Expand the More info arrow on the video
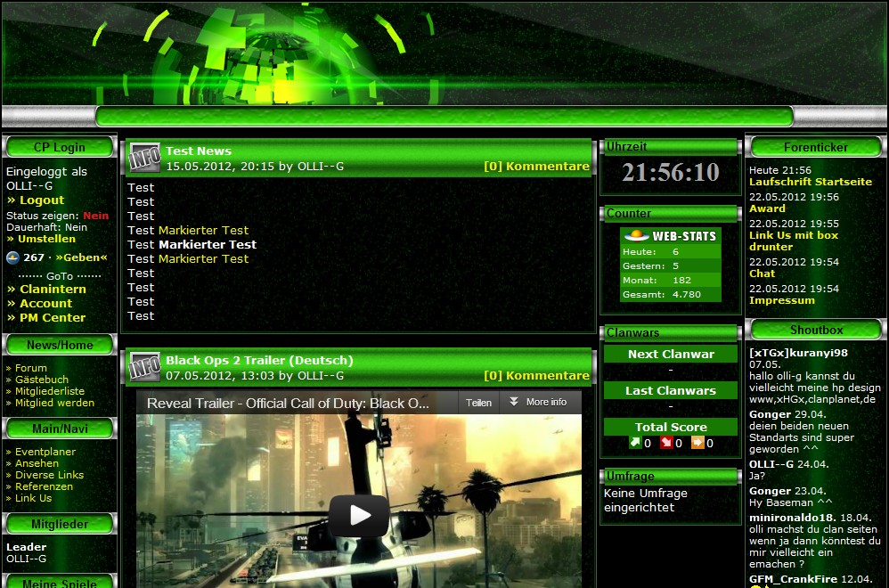 click(x=514, y=402)
